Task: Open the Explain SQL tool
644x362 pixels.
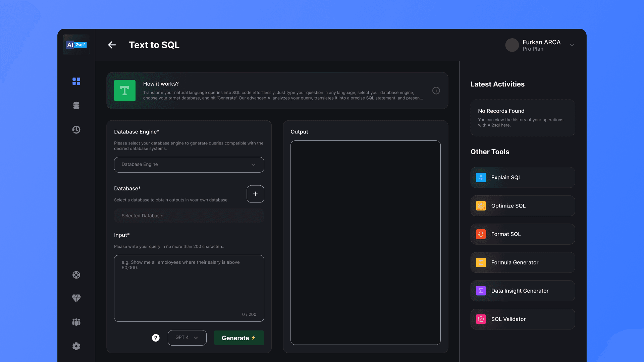Action: tap(522, 178)
